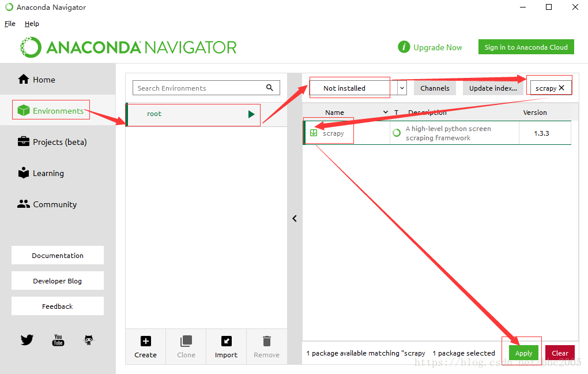Click Sign in to Anaconda Cloud
Image resolution: width=588 pixels, height=374 pixels.
click(x=526, y=47)
